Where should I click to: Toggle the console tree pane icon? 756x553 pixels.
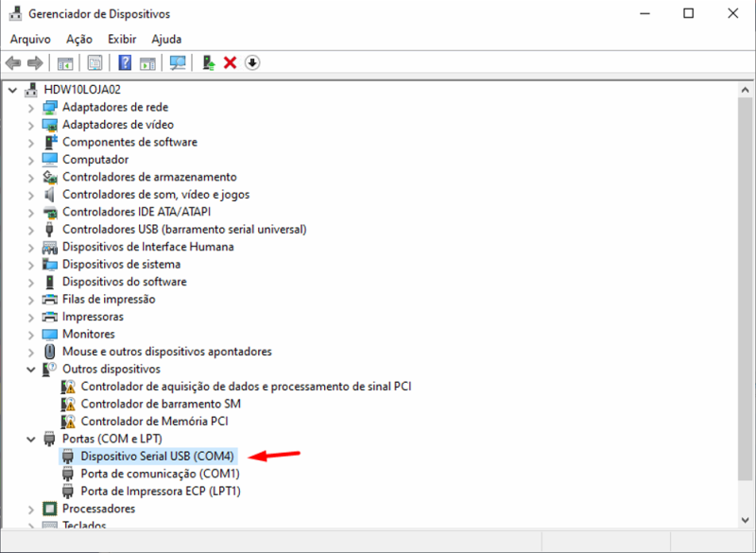pyautogui.click(x=63, y=62)
